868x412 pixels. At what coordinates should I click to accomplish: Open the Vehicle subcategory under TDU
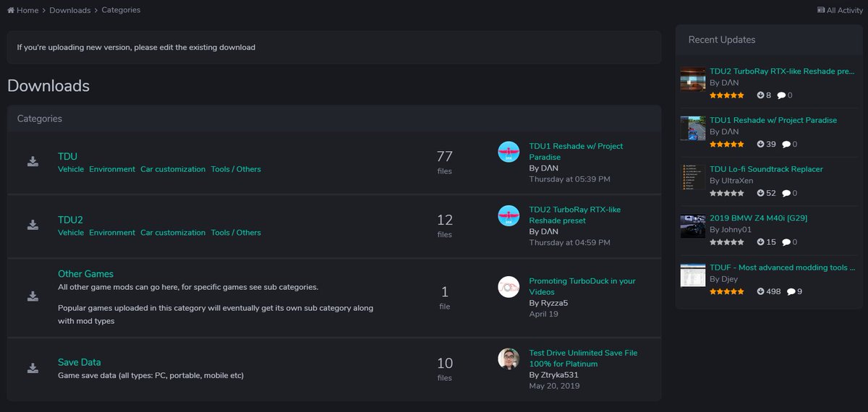tap(71, 169)
